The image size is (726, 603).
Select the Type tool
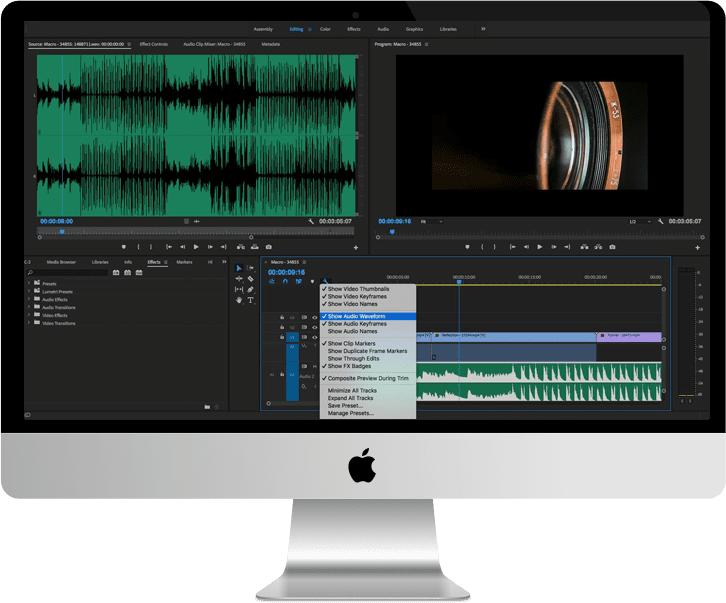pos(250,300)
